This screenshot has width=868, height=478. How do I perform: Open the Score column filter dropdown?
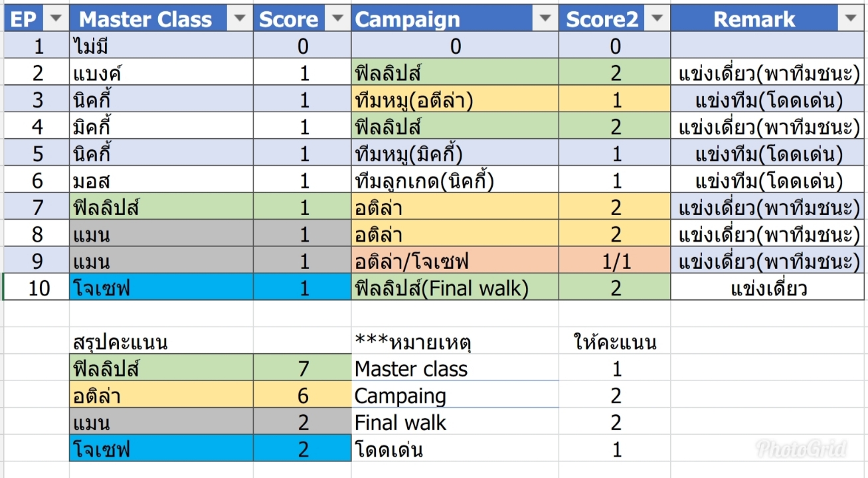[339, 19]
